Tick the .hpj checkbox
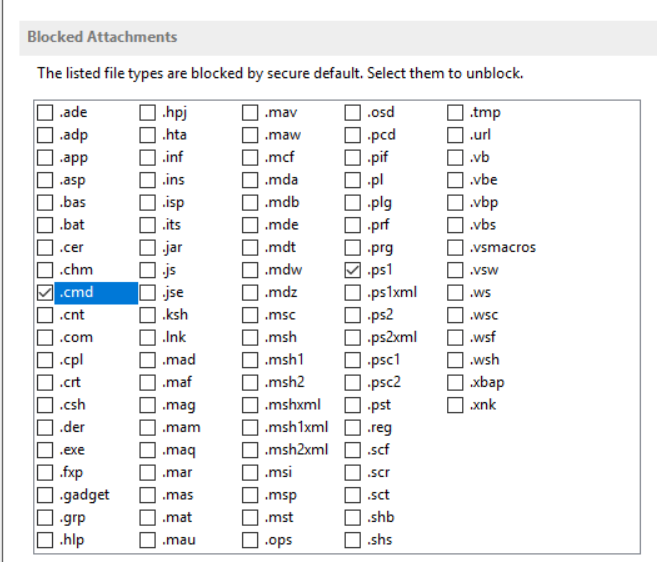The width and height of the screenshot is (657, 562). [147, 112]
